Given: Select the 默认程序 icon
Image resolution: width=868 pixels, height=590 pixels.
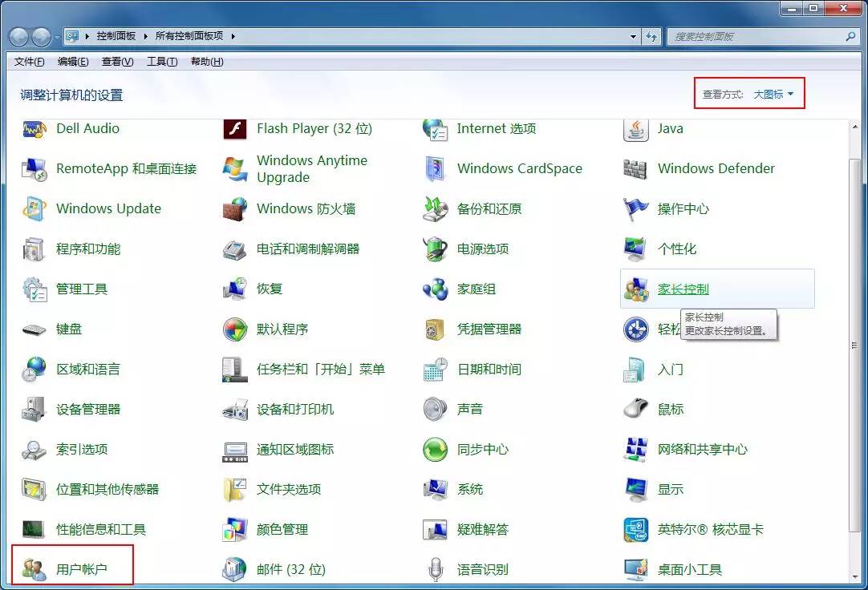Looking at the screenshot, I should [235, 329].
